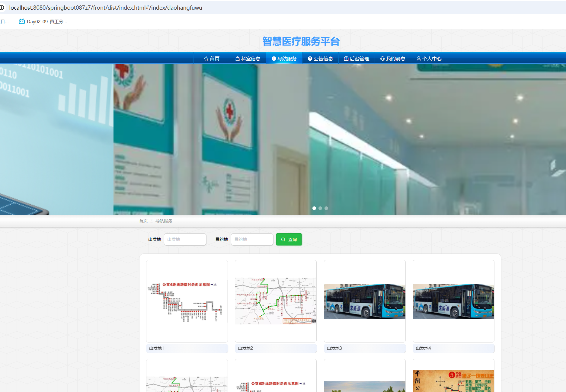Open the second-row landscape photo thumbnail
The height and width of the screenshot is (392, 566).
(365, 376)
